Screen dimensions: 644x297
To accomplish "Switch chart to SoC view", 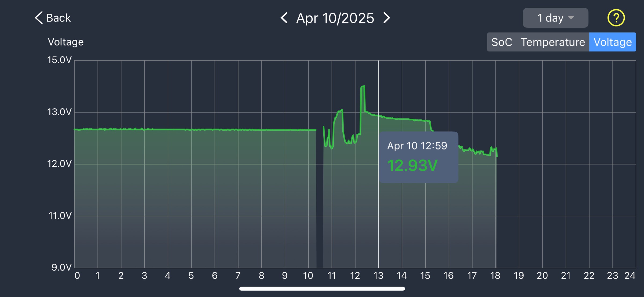I will pyautogui.click(x=502, y=42).
